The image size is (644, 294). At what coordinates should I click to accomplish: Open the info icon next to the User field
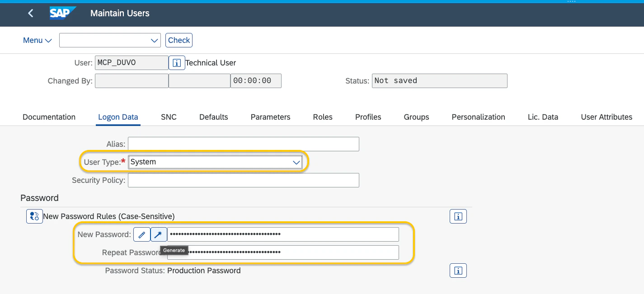pos(177,63)
